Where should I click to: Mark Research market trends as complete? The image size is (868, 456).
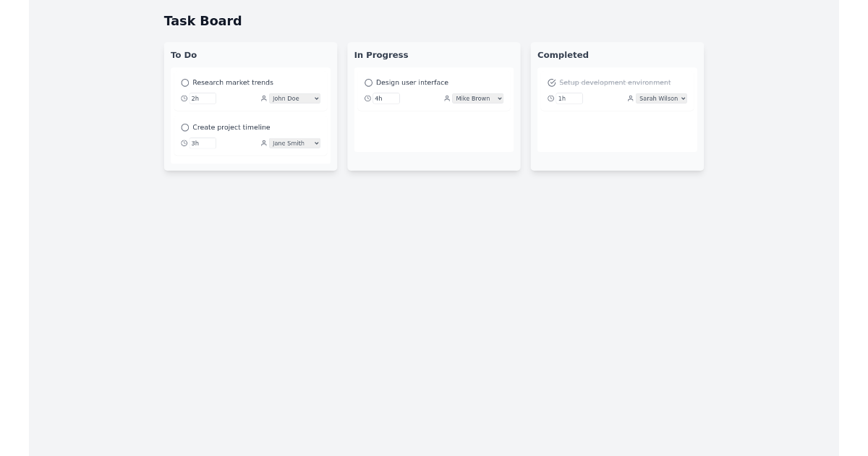(x=185, y=83)
